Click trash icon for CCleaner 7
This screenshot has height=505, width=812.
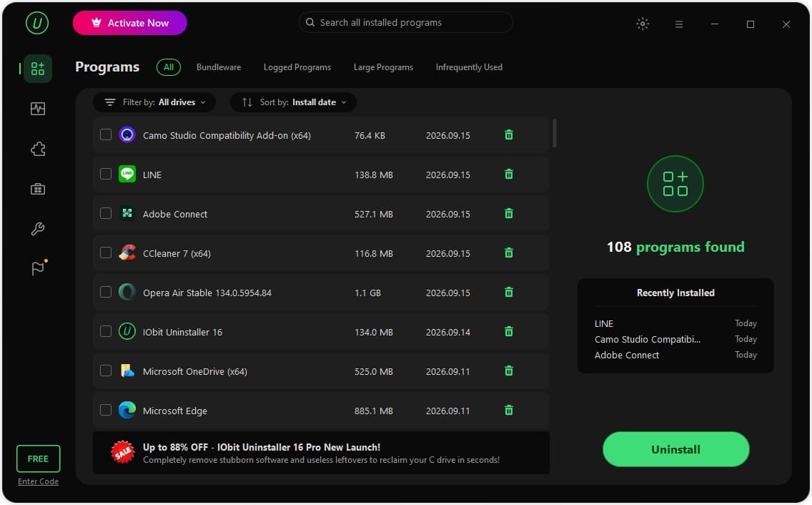coord(509,253)
